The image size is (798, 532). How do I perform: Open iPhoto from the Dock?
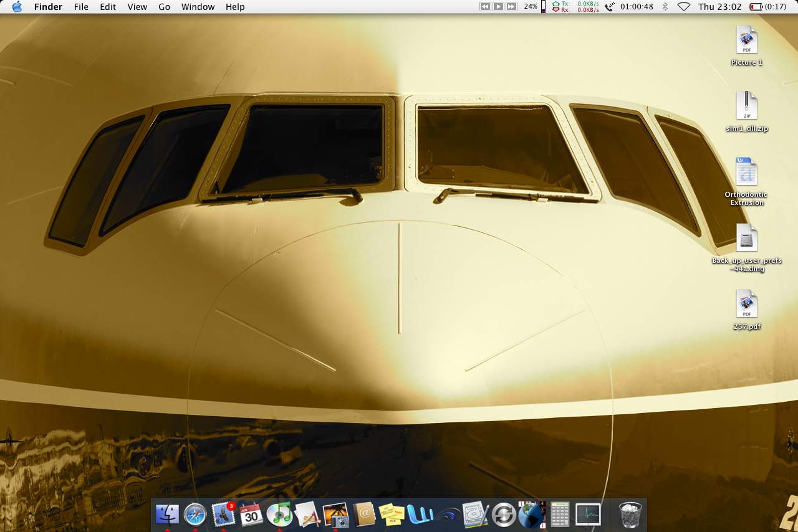pos(335,515)
